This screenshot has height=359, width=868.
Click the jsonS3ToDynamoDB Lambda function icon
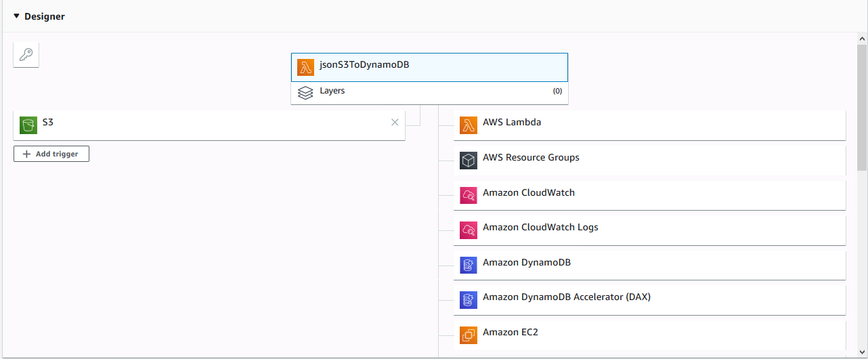[305, 67]
